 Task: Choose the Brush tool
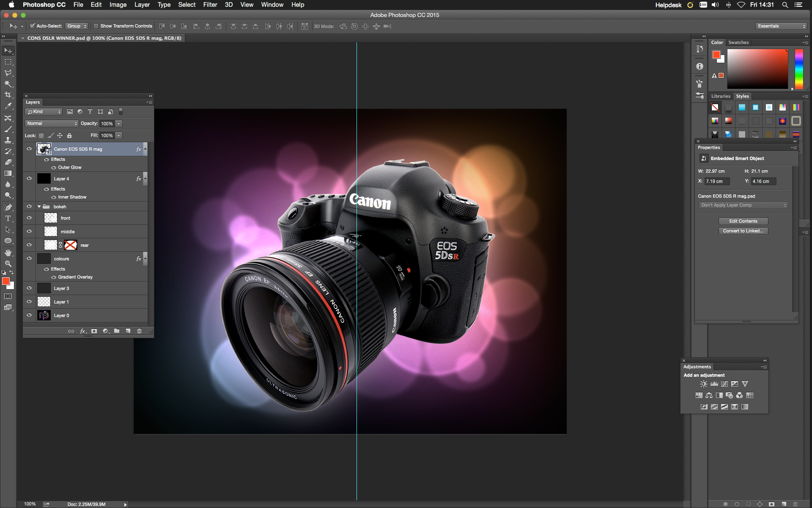tap(8, 129)
